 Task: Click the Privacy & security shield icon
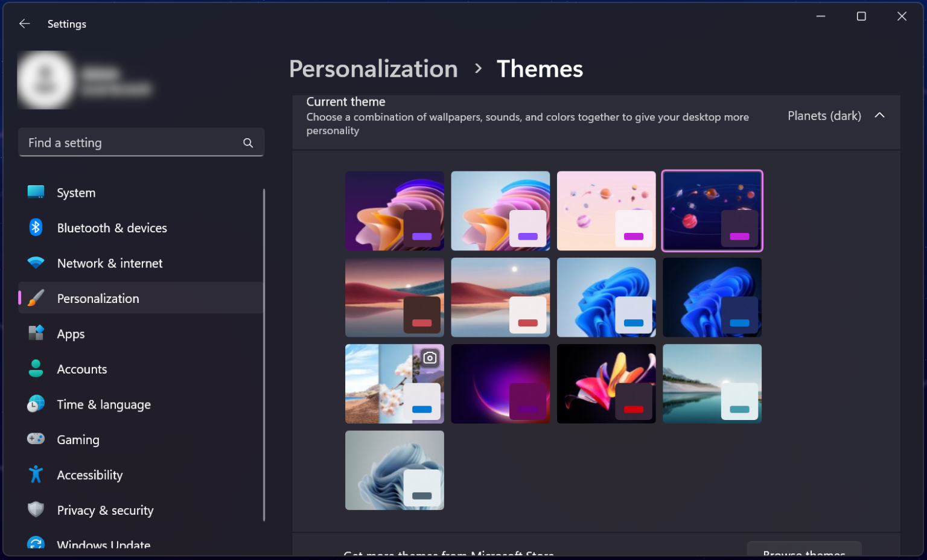(x=36, y=509)
